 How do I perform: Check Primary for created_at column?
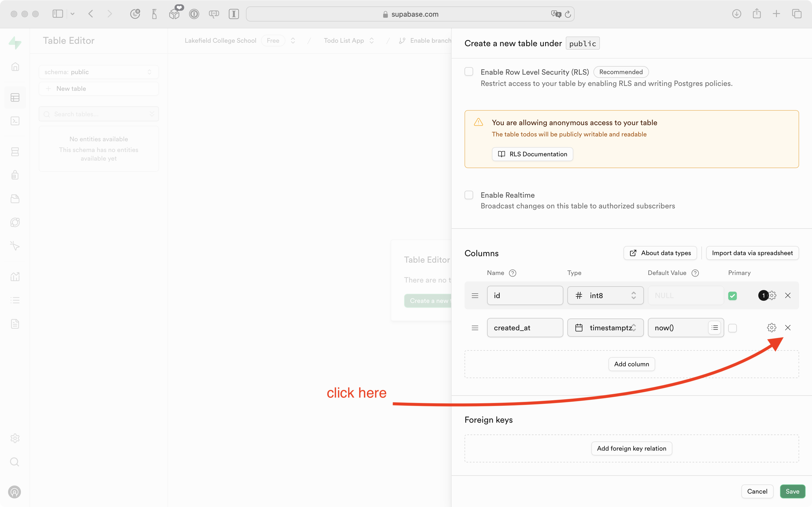pyautogui.click(x=732, y=328)
